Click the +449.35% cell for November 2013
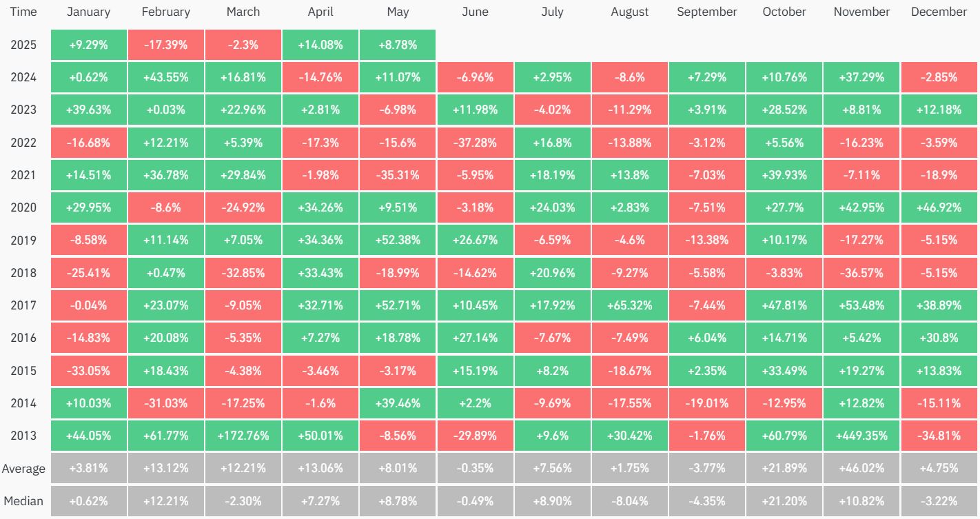The image size is (980, 519). tap(861, 436)
